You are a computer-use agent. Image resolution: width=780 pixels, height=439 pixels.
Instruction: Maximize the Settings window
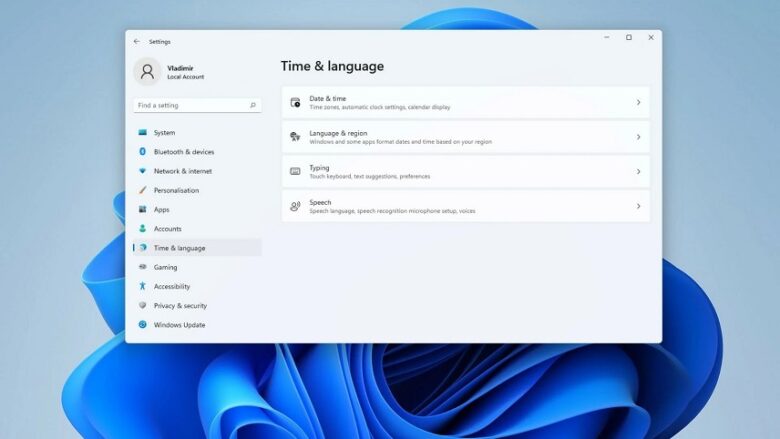[x=629, y=37]
